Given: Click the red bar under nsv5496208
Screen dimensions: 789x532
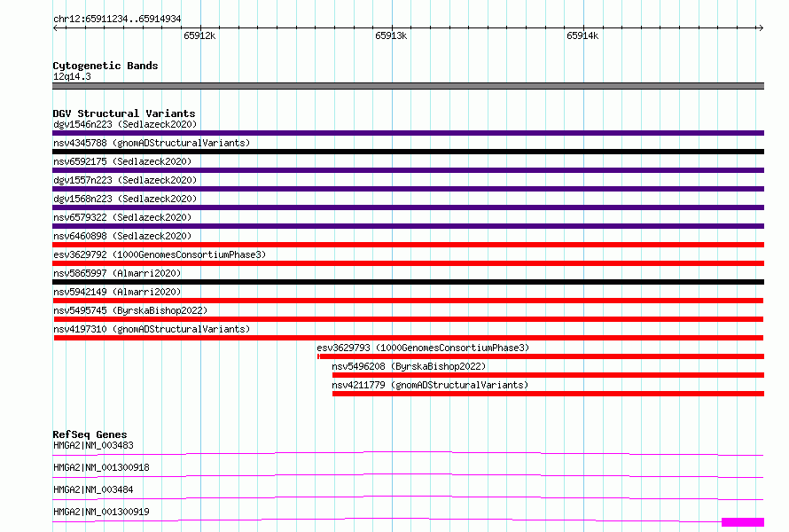Looking at the screenshot, I should [x=548, y=375].
